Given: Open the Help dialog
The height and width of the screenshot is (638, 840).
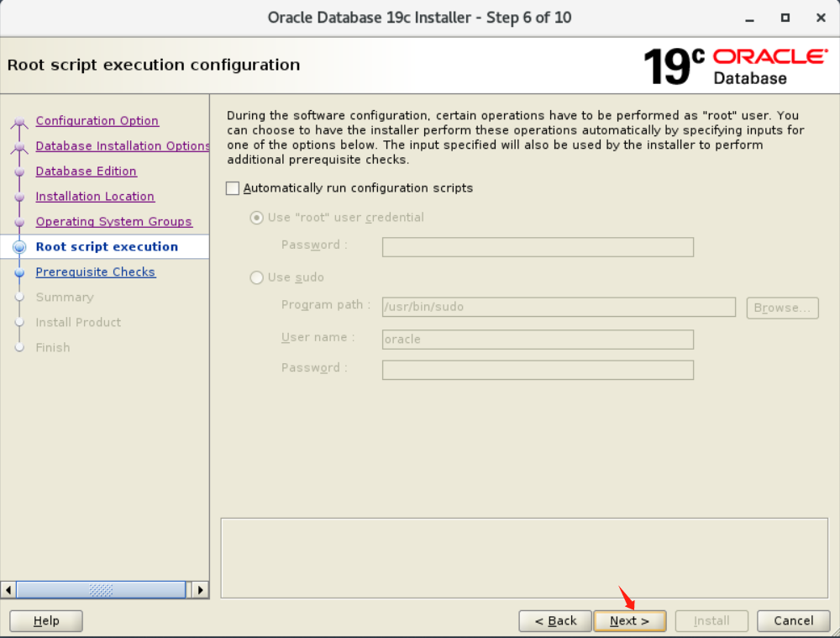Looking at the screenshot, I should click(46, 621).
